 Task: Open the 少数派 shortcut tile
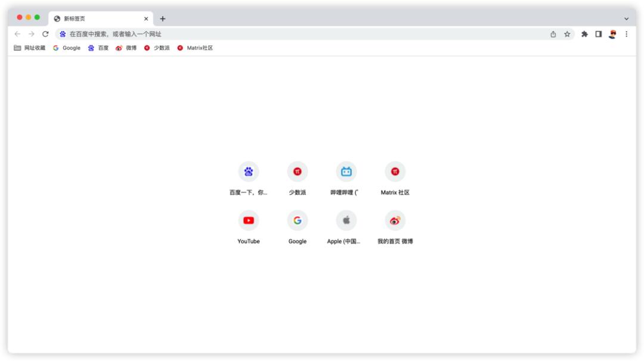tap(298, 178)
